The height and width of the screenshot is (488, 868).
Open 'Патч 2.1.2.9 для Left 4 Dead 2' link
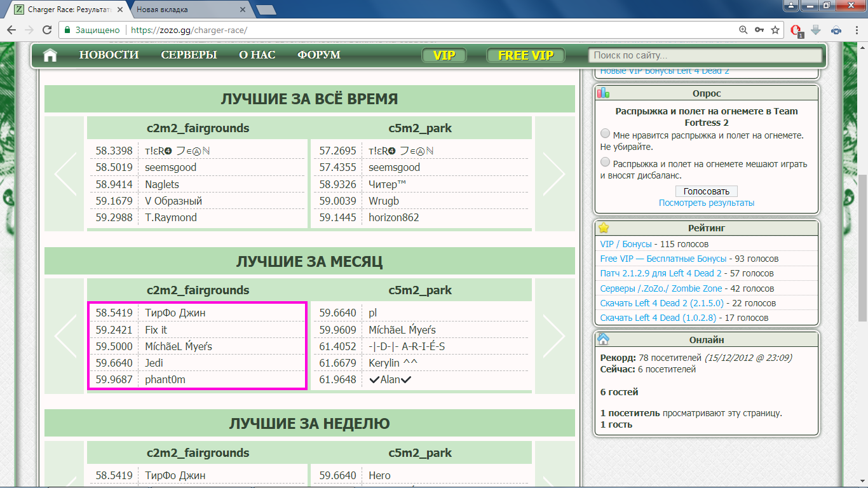661,273
